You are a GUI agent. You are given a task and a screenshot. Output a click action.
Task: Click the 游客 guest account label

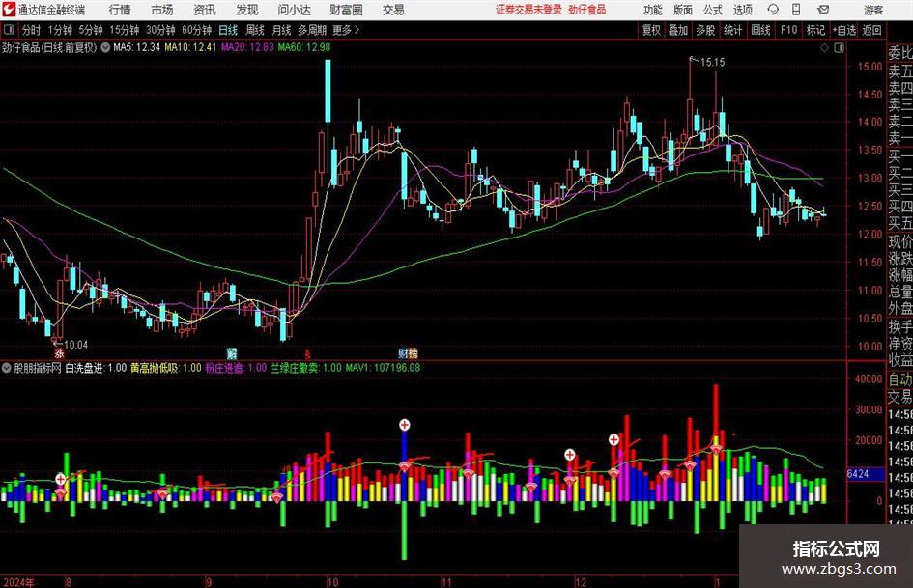[873, 10]
